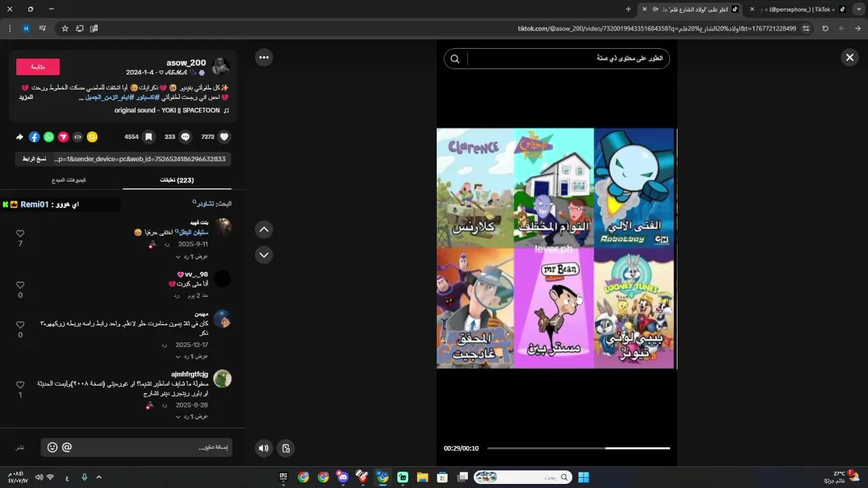Click the taskbar search box
The width and height of the screenshot is (868, 488).
click(x=522, y=477)
